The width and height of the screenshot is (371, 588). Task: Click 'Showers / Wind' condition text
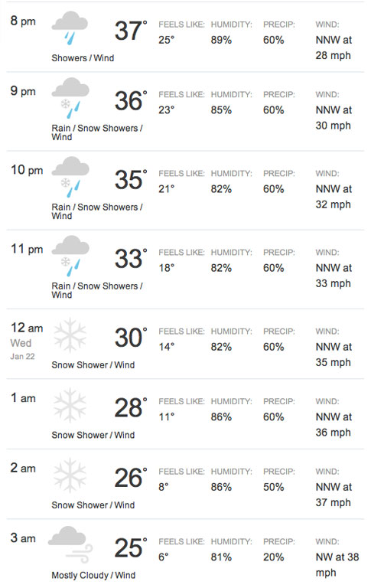tap(83, 58)
